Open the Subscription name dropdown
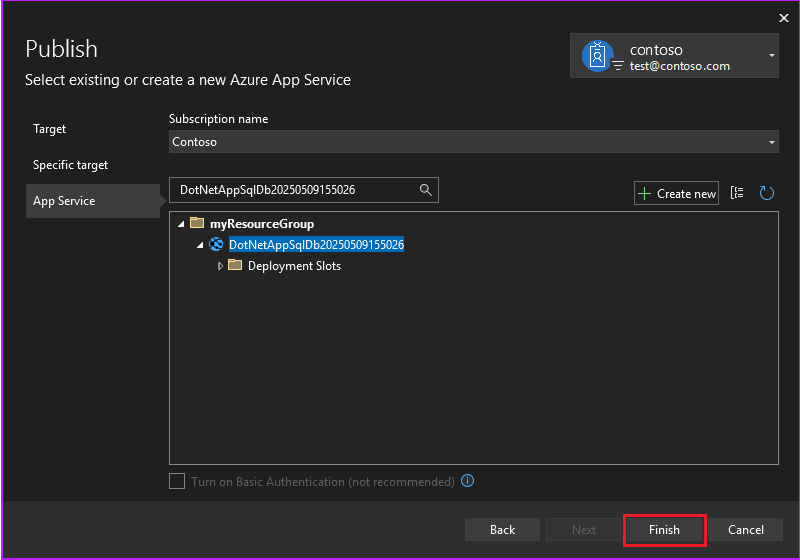This screenshot has height=560, width=800. (473, 142)
